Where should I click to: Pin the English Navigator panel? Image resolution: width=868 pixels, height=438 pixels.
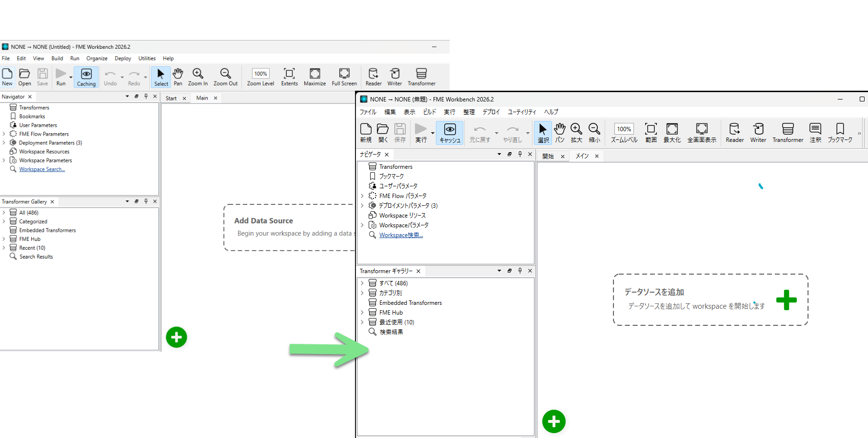coord(146,96)
